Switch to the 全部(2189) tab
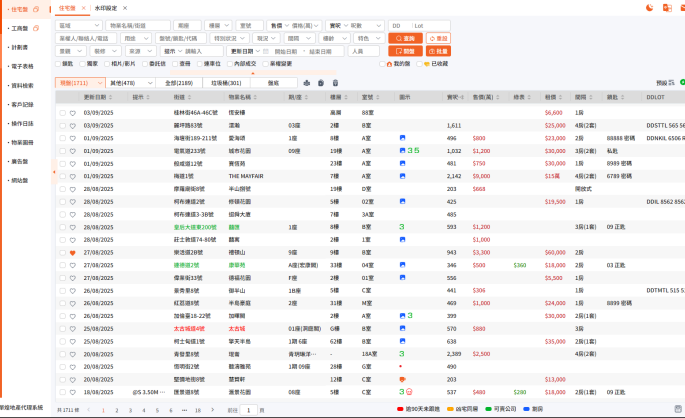This screenshot has height=418, width=685. coord(179,83)
